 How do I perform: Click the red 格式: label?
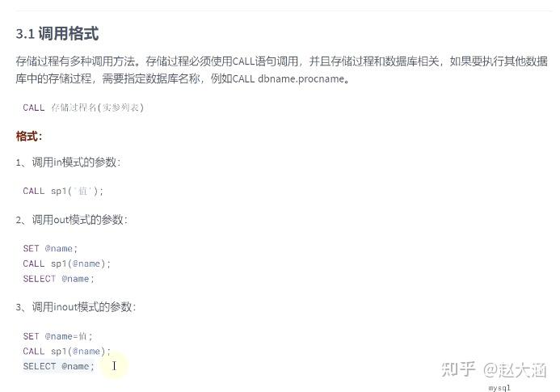[x=28, y=136]
